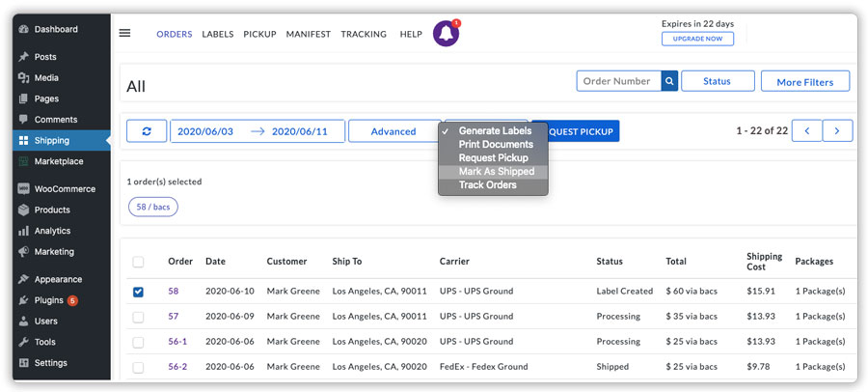
Task: Open order 56-2 link
Action: click(x=177, y=367)
